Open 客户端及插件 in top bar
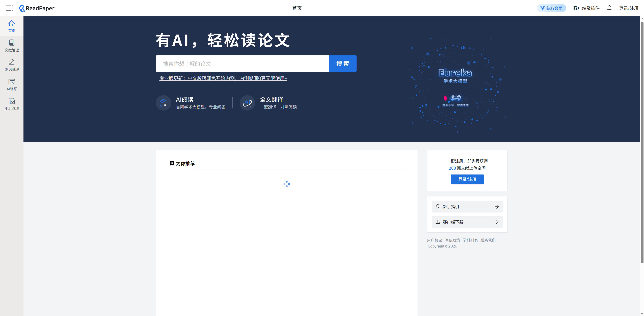The height and width of the screenshot is (316, 644). [x=586, y=8]
